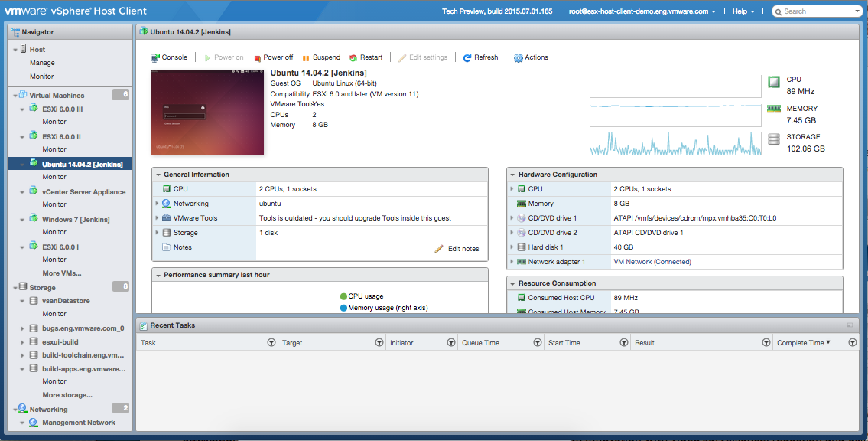Open the Task column filter dropdown

click(271, 343)
